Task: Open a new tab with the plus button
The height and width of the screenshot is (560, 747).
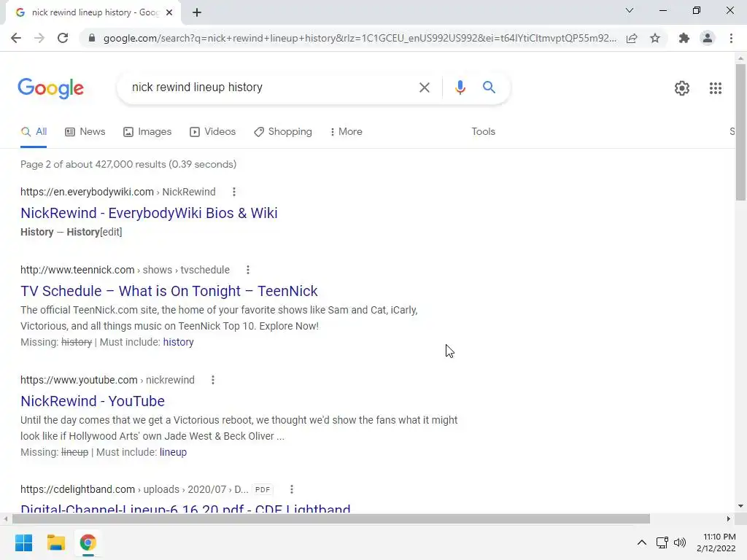Action: coord(197,12)
